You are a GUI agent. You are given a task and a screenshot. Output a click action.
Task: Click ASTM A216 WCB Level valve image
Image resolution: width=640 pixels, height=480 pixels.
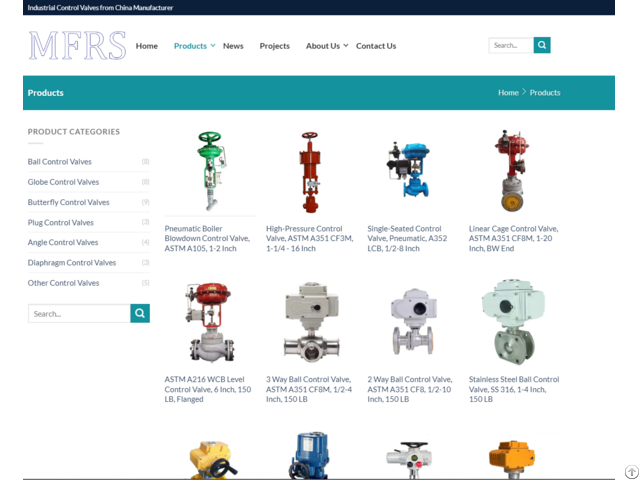[x=210, y=322]
